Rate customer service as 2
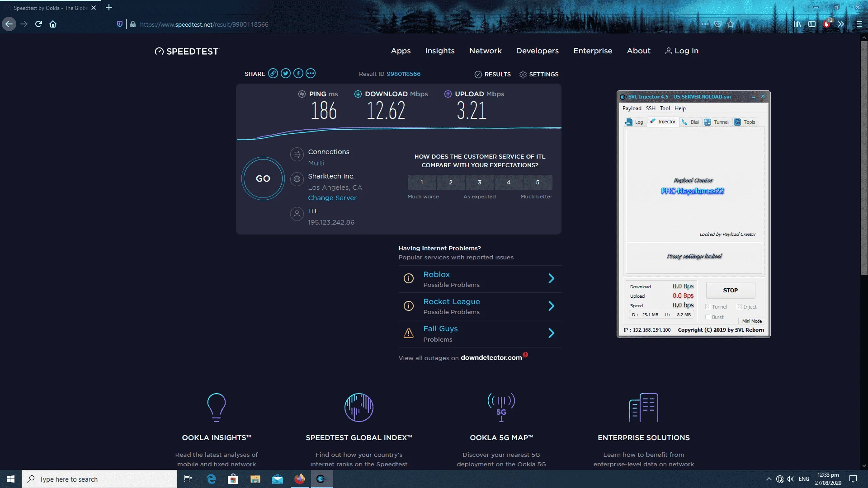Screen dimensions: 868x488 click(x=451, y=183)
